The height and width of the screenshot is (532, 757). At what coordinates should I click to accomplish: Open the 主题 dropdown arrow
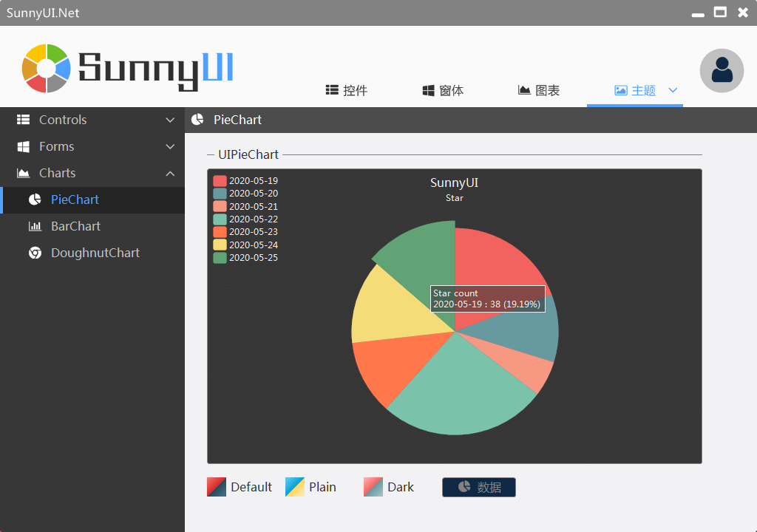[673, 90]
